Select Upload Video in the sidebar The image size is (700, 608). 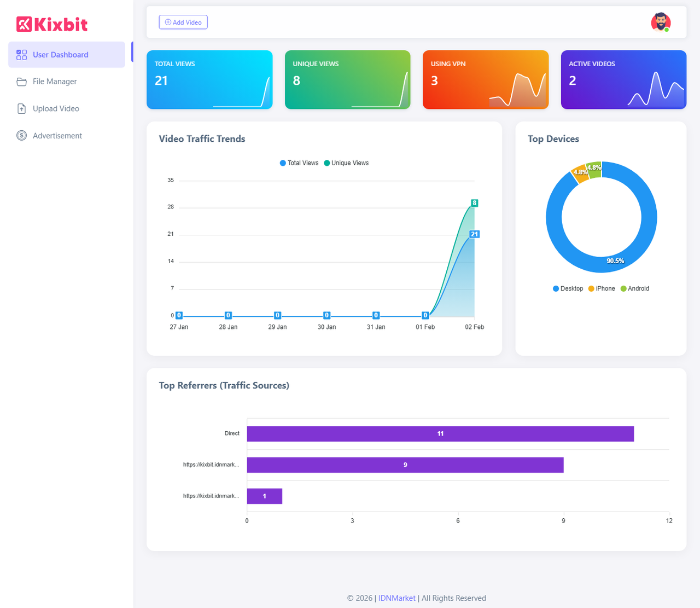click(x=56, y=109)
